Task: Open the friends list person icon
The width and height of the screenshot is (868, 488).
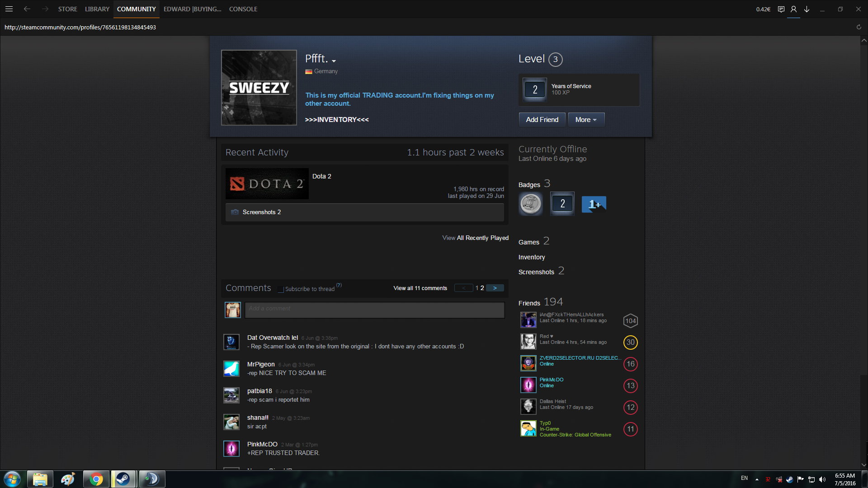Action: pyautogui.click(x=793, y=9)
